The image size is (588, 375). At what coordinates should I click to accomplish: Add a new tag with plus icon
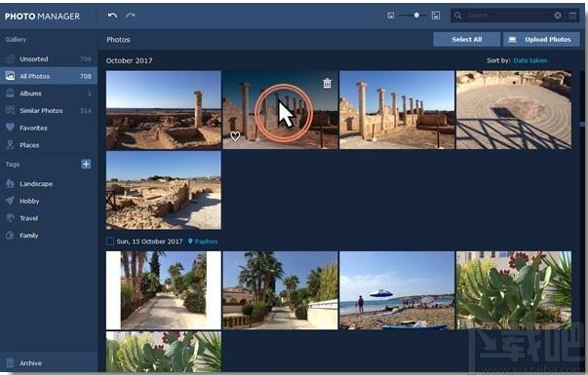click(86, 164)
